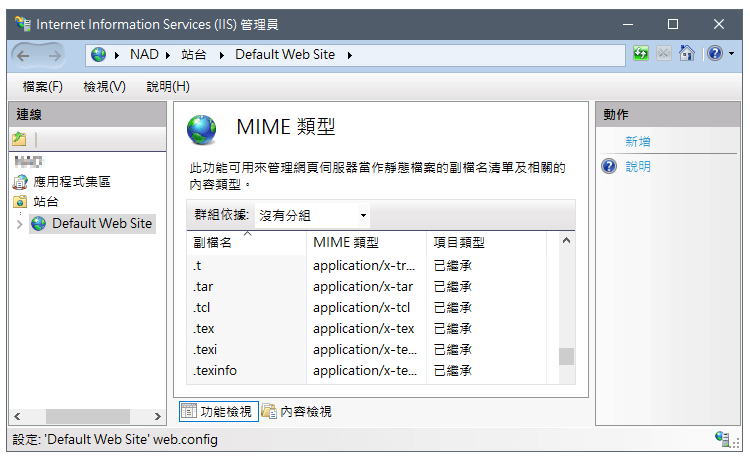This screenshot has height=460, width=750.
Task: Click the connect icon in 連線 panel
Action: [x=19, y=139]
